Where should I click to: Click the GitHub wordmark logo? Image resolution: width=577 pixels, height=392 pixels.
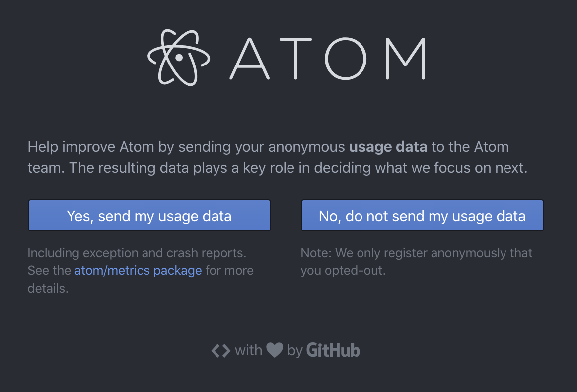333,350
